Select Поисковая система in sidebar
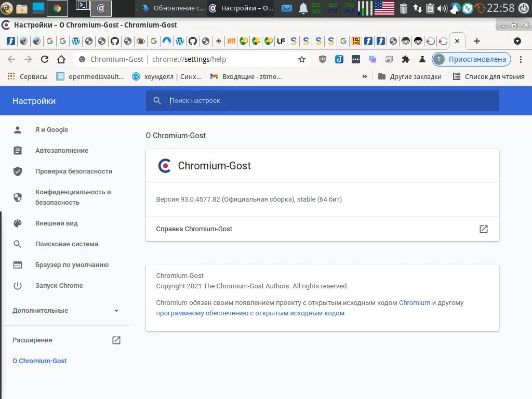The image size is (532, 399). (66, 244)
